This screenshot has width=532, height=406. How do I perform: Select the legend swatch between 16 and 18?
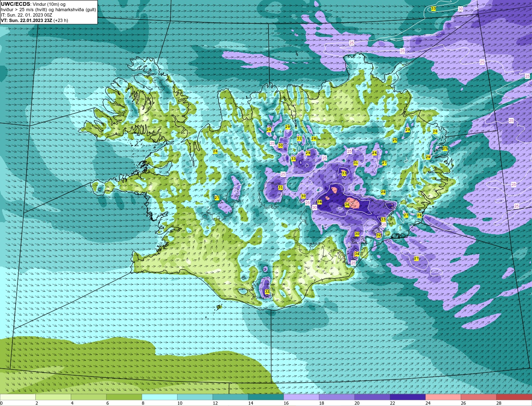(301, 397)
